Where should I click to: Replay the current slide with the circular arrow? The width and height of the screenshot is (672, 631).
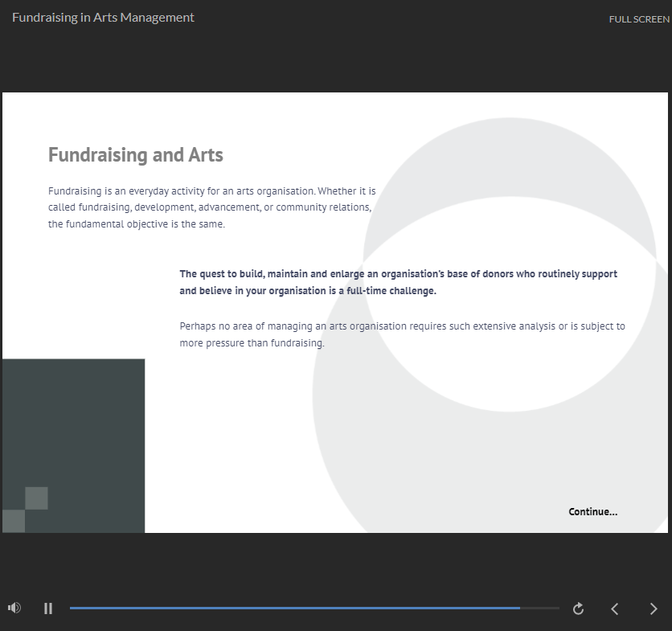[x=578, y=608]
